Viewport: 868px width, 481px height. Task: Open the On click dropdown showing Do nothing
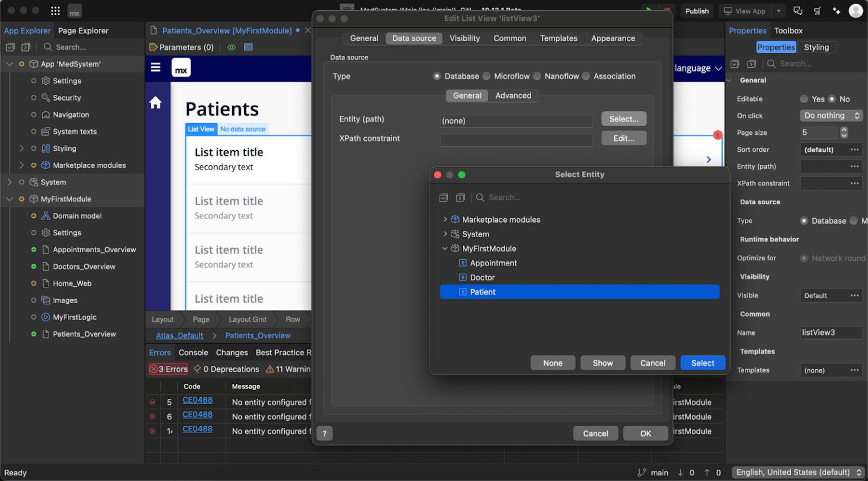tap(831, 115)
